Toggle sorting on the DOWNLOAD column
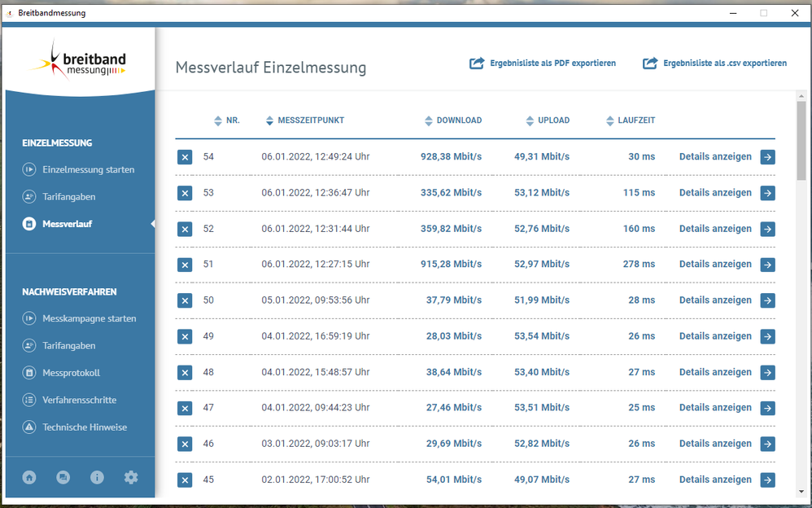Image resolution: width=812 pixels, height=508 pixels. [x=427, y=120]
